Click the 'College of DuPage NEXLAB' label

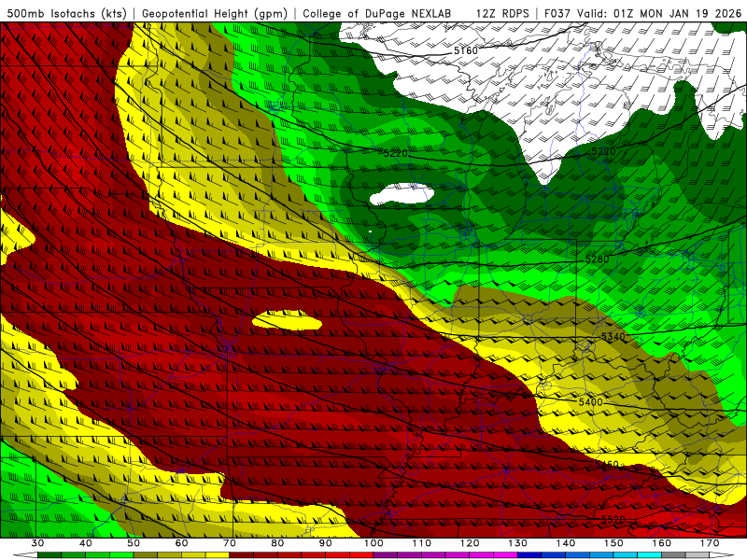point(377,13)
